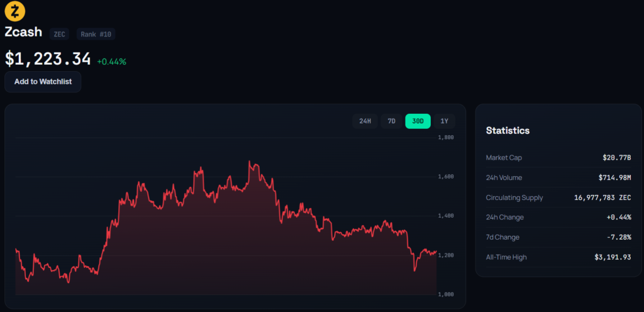Click the Circulating Supply label

click(514, 198)
